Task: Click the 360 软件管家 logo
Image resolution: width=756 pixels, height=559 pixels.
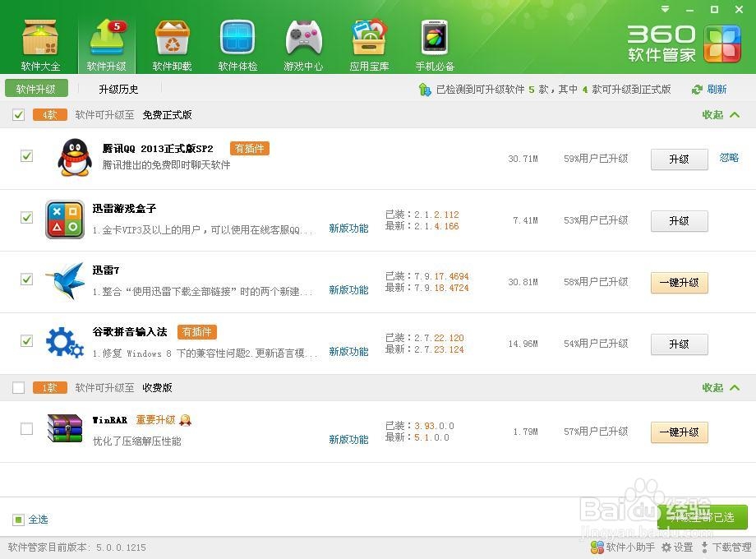Action: 684,44
